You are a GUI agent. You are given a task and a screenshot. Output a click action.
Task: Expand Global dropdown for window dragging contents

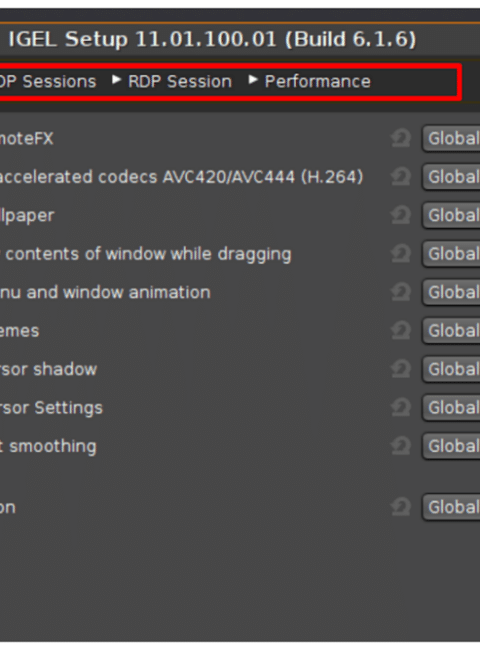click(x=451, y=254)
